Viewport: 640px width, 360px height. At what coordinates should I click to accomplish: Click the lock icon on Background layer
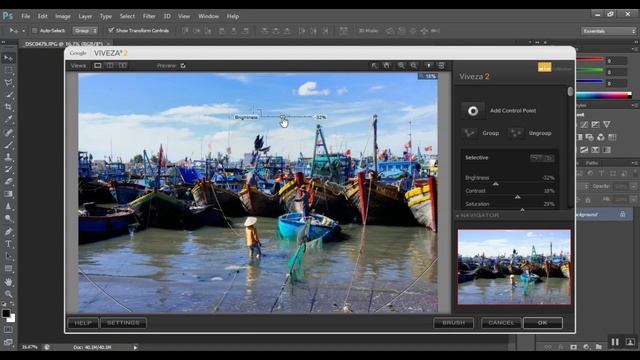pyautogui.click(x=622, y=214)
